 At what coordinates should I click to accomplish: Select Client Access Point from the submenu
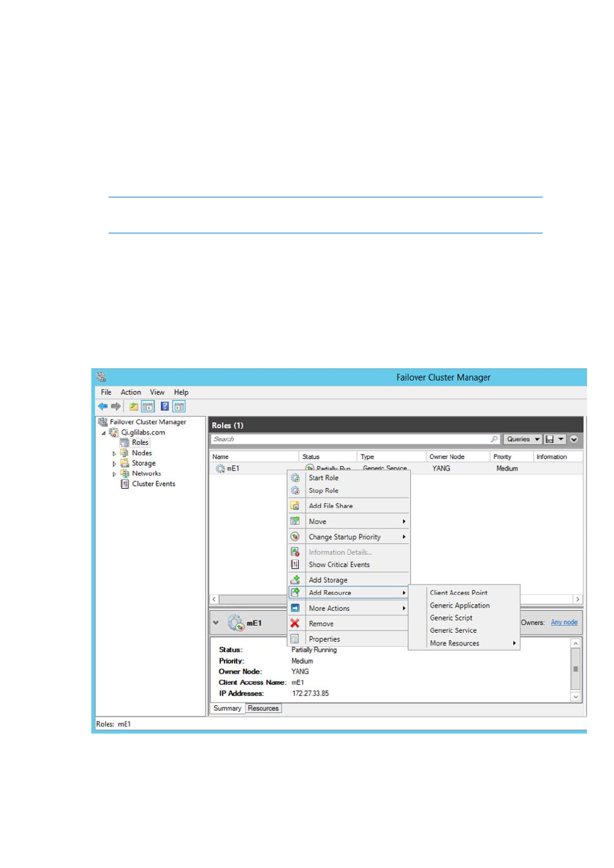pyautogui.click(x=464, y=593)
